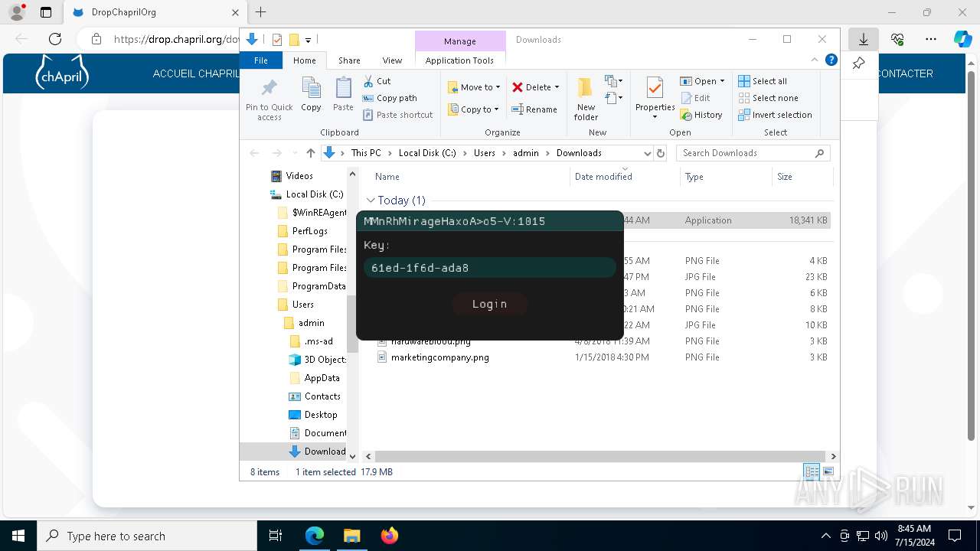Click ACCUEIL CHAPRIL site menu item
This screenshot has height=551, width=980.
pos(196,73)
